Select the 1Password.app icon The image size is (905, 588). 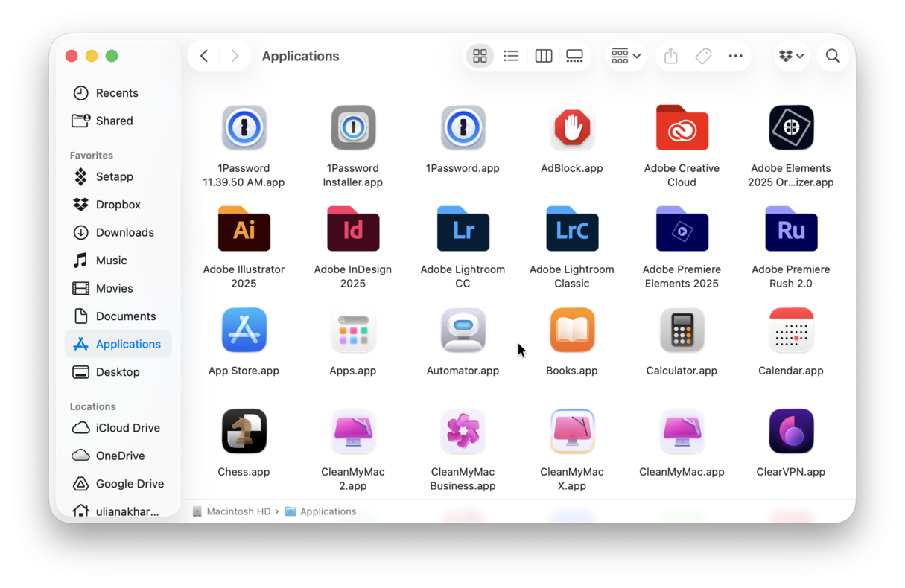463,127
